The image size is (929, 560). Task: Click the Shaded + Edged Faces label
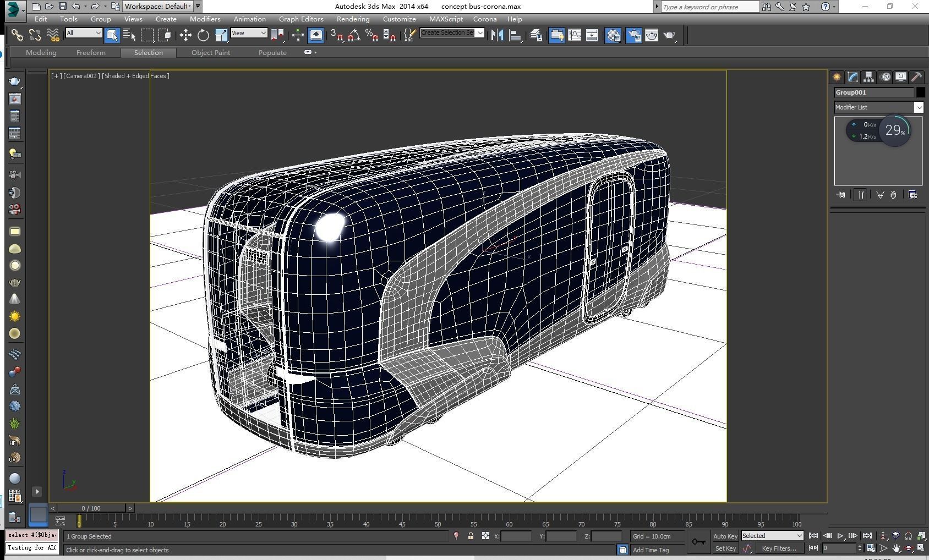click(135, 76)
